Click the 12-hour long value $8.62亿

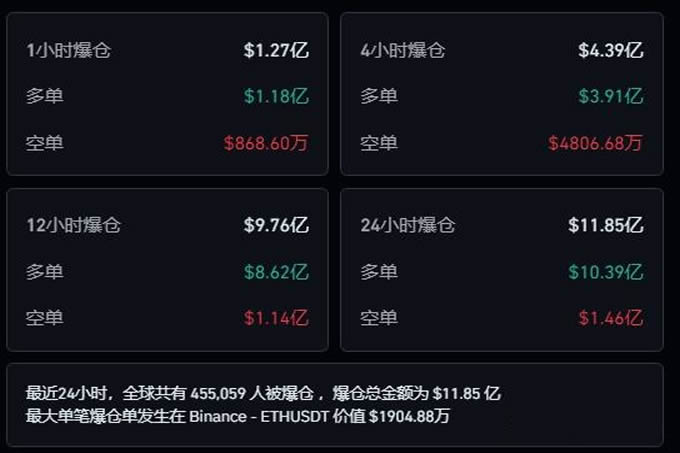click(276, 271)
